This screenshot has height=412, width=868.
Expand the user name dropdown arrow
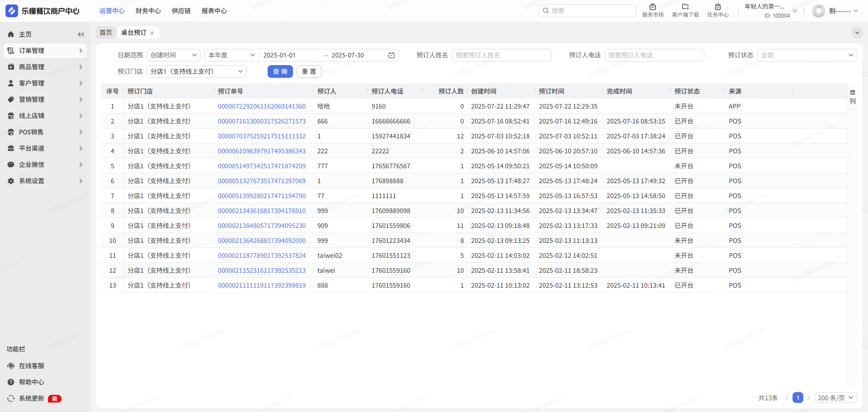pos(856,11)
